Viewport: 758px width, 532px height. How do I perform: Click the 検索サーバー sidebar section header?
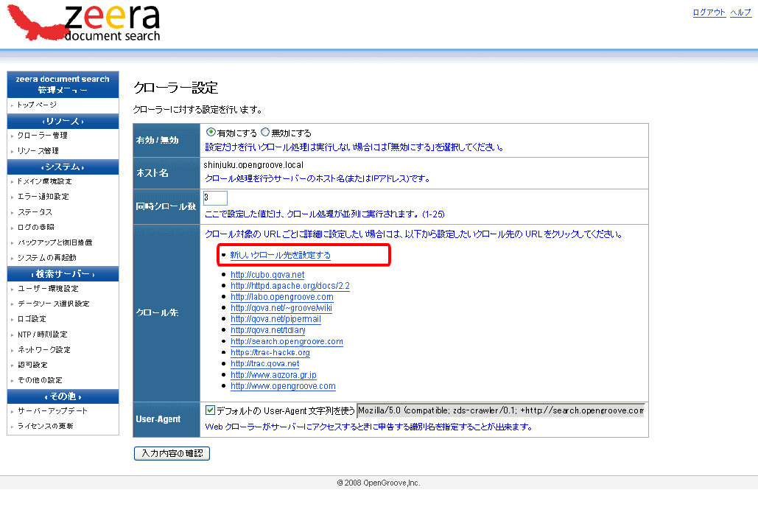point(63,274)
